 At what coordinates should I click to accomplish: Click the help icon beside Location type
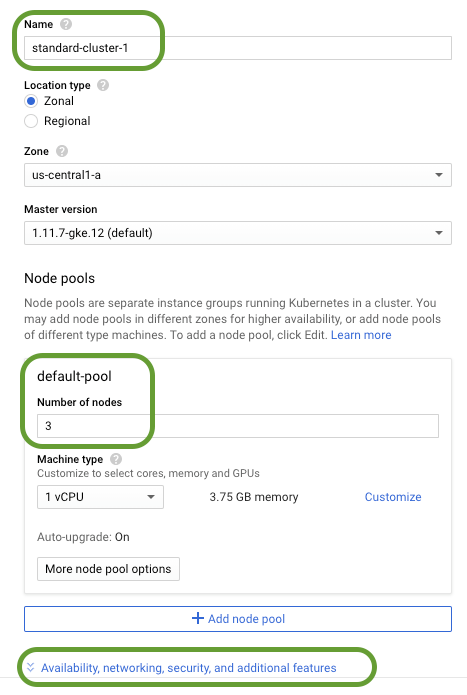103,85
